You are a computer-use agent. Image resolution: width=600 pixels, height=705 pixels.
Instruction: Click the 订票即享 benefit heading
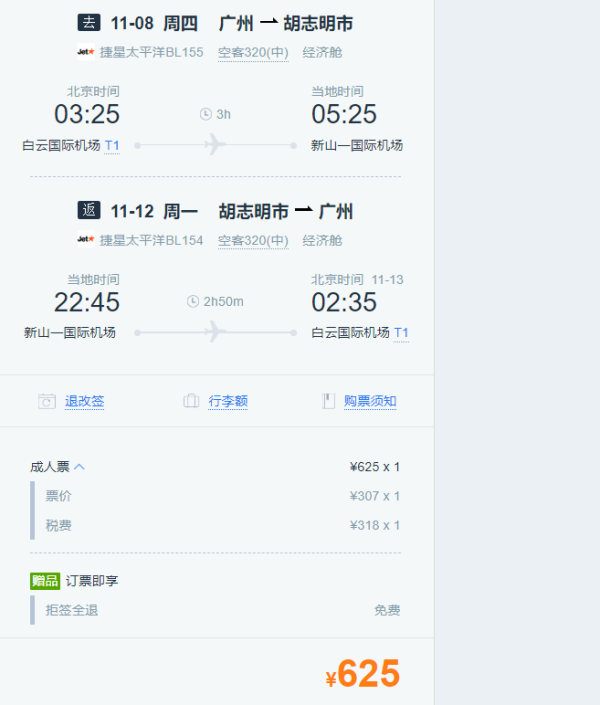click(92, 581)
